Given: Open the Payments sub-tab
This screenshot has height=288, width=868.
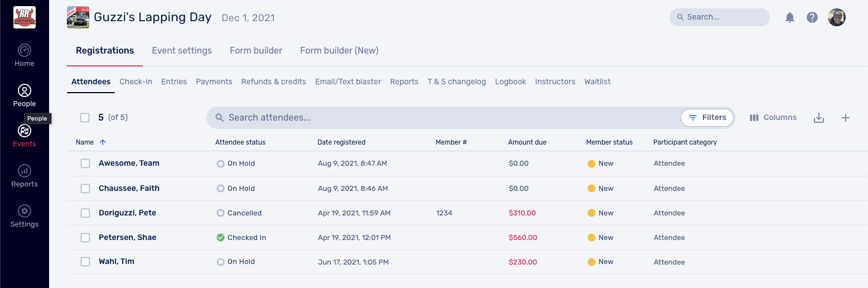Looking at the screenshot, I should point(214,82).
